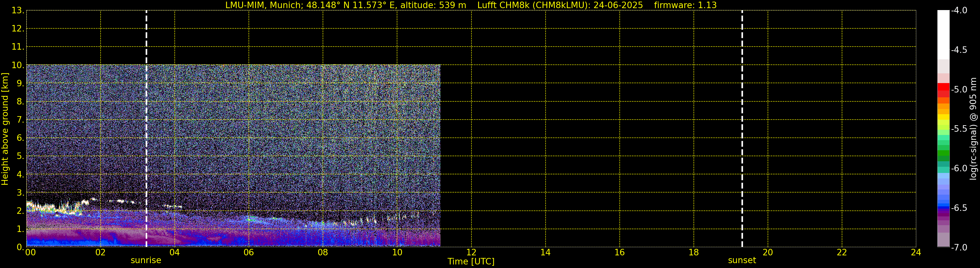Click the time axis tick '04'

coord(175,252)
